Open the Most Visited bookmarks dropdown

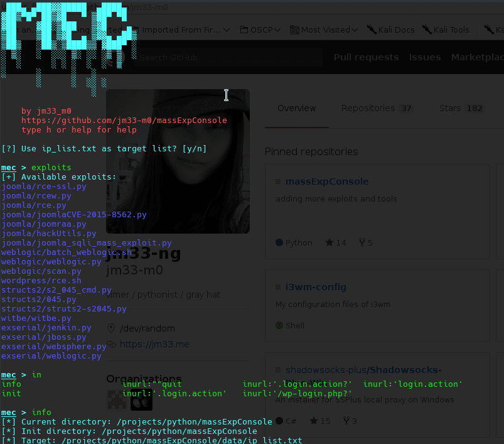coord(324,30)
